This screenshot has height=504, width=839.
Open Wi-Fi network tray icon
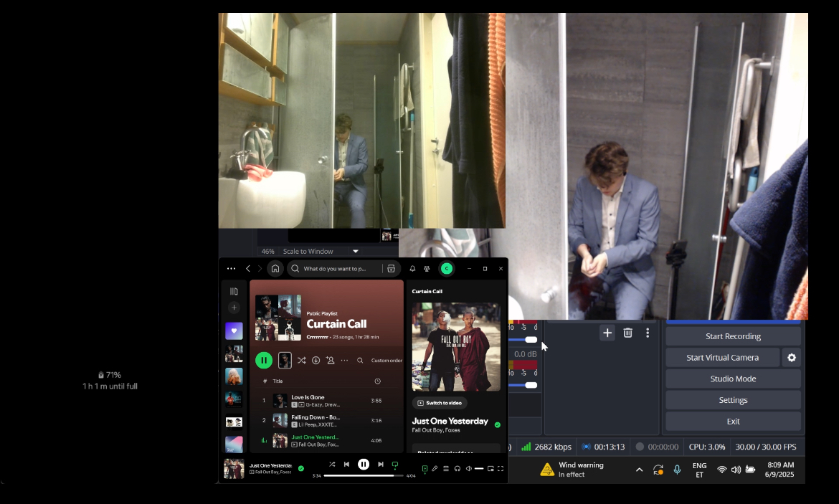[x=722, y=470]
